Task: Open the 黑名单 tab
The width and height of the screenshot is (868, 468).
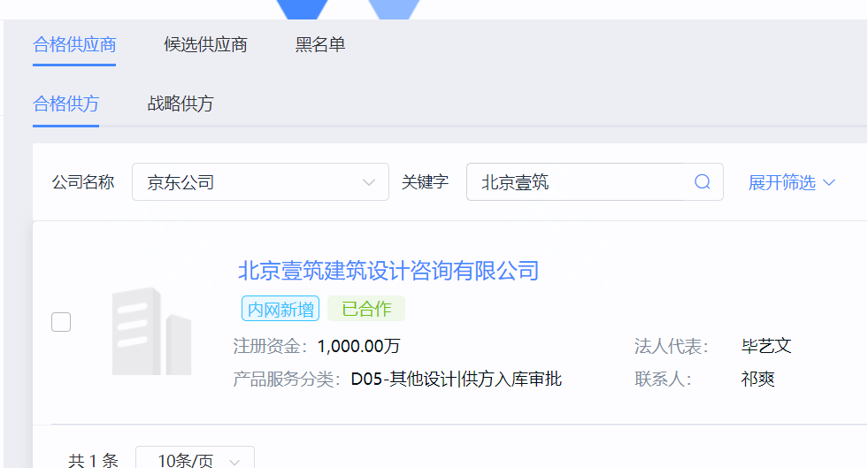Action: click(319, 44)
